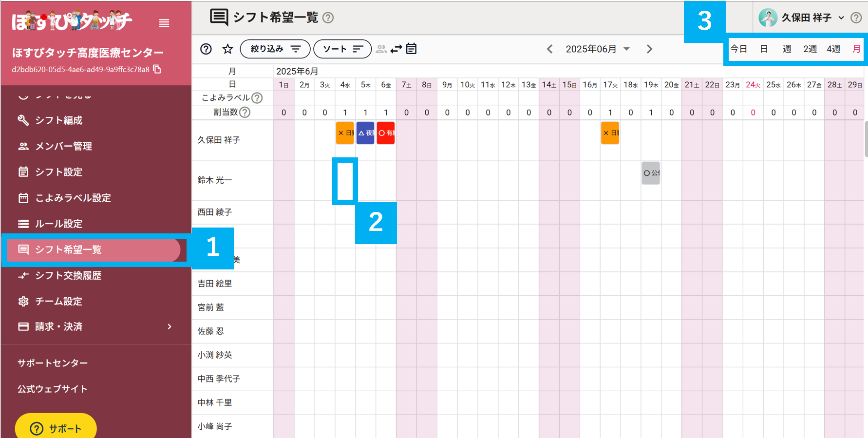Click the swap arrows icon in toolbar

396,49
